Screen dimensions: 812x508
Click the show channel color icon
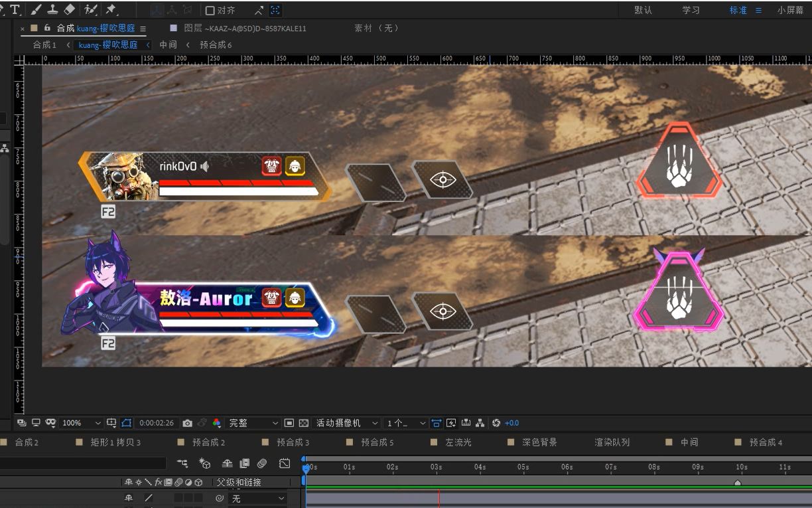point(216,423)
